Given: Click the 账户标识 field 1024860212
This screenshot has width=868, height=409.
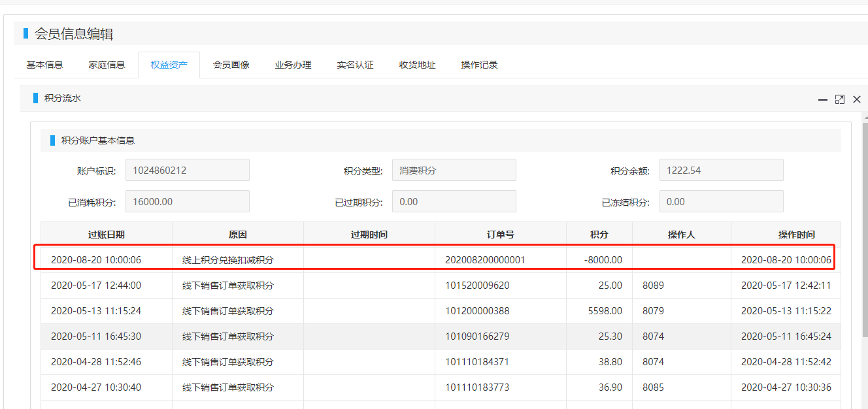Looking at the screenshot, I should pyautogui.click(x=187, y=171).
